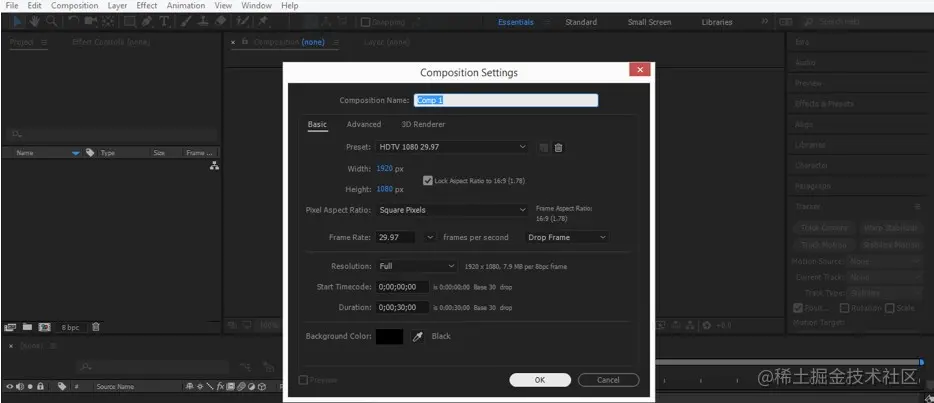934x403 pixels.
Task: Open the Motion Source dropdown in Tracker
Action: pos(885,261)
